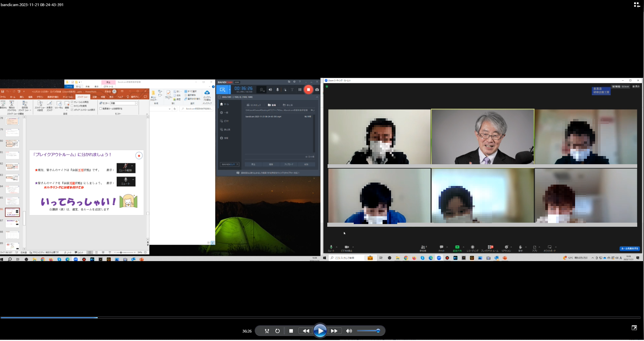Screen dimensions: 644x341
Task: Mute the media player's speaker icon
Action: 349,331
